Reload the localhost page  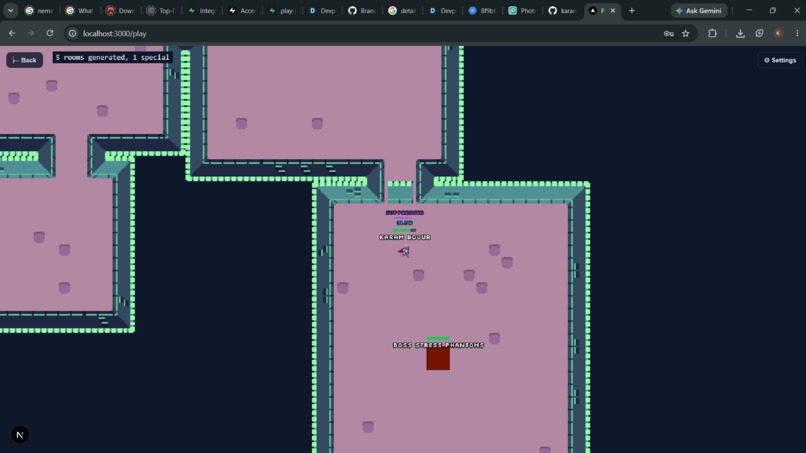[50, 33]
